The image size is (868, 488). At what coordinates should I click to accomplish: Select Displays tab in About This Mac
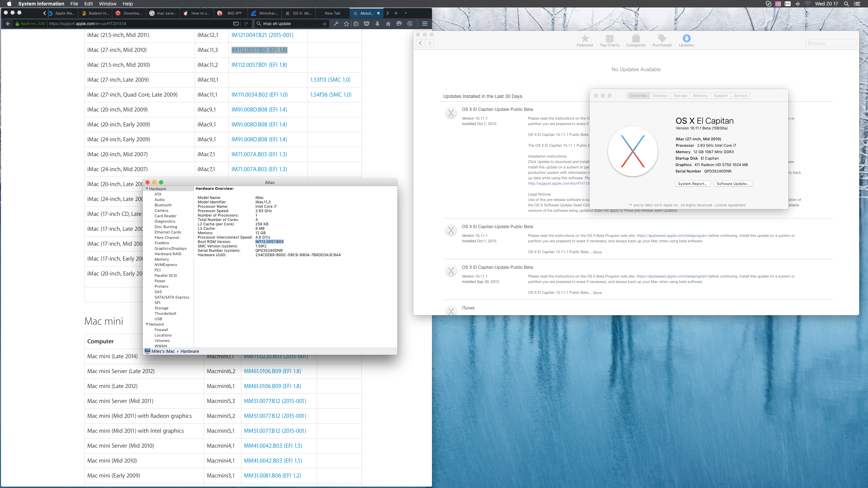pyautogui.click(x=660, y=96)
